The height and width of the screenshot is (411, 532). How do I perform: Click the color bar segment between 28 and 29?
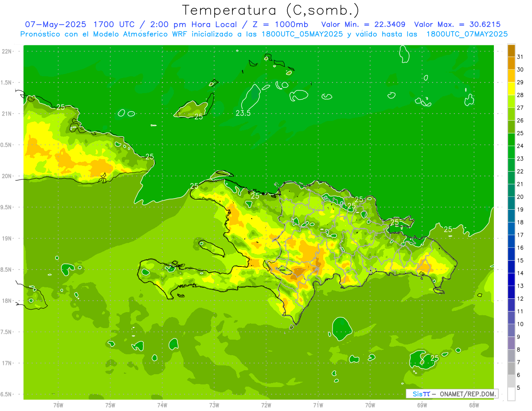point(511,89)
